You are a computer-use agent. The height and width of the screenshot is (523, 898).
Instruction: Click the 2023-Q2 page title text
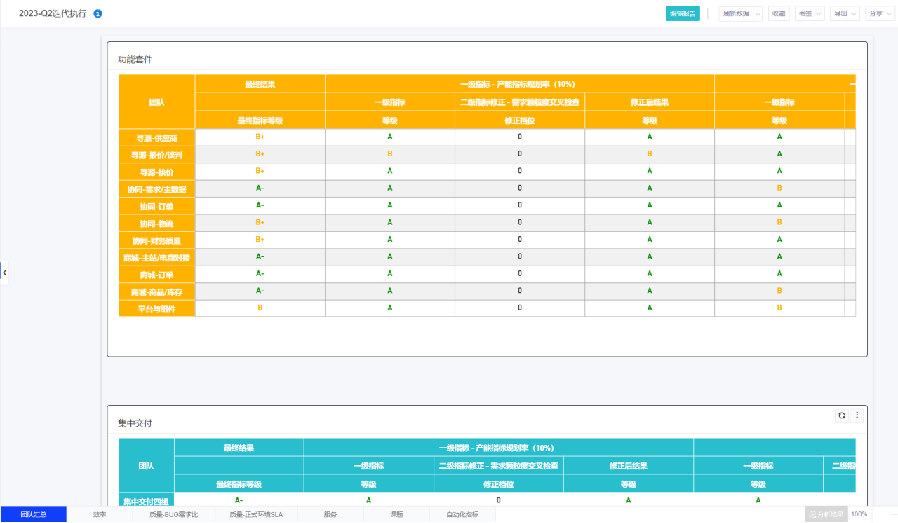[53, 14]
